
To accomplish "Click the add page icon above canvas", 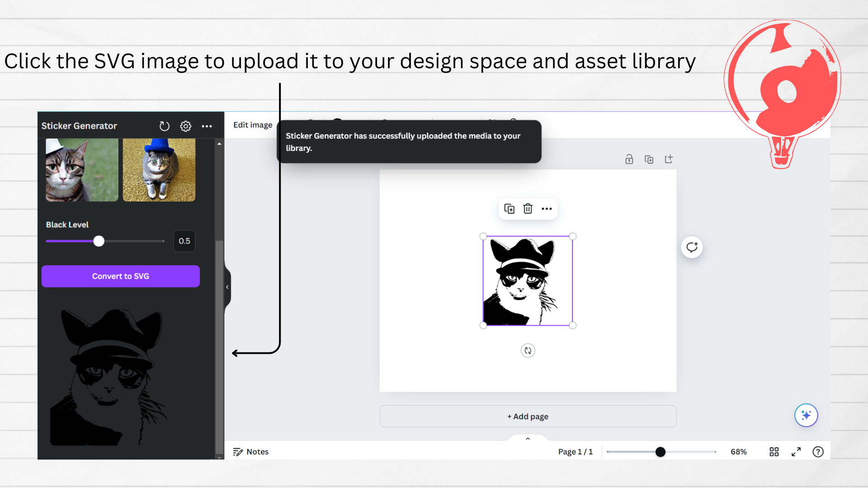I will tap(669, 159).
